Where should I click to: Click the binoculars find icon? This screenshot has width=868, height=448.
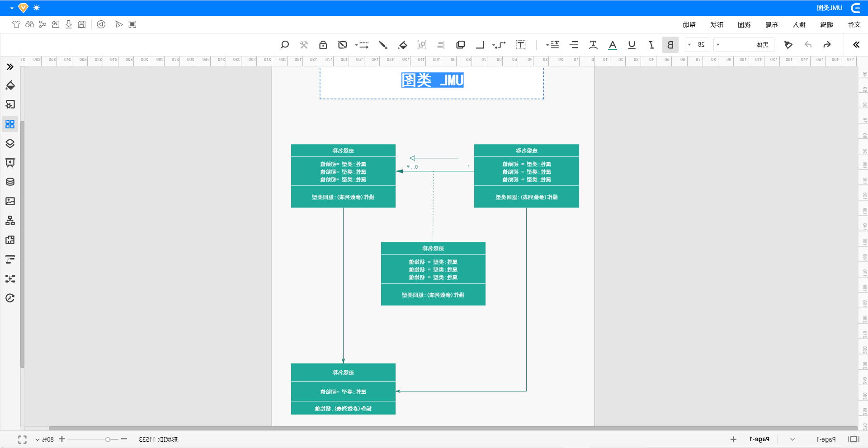30,24
